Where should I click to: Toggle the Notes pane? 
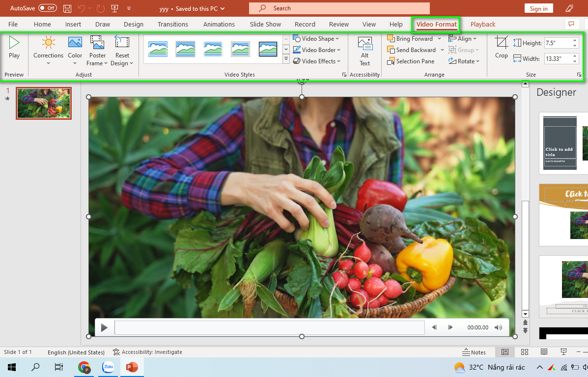(x=474, y=352)
